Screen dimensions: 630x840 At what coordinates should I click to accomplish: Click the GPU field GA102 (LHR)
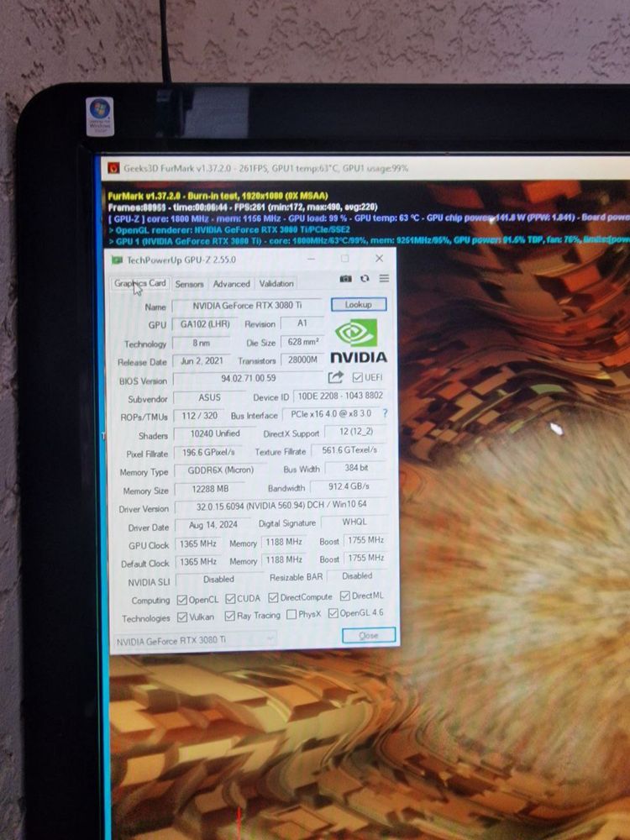coord(205,324)
